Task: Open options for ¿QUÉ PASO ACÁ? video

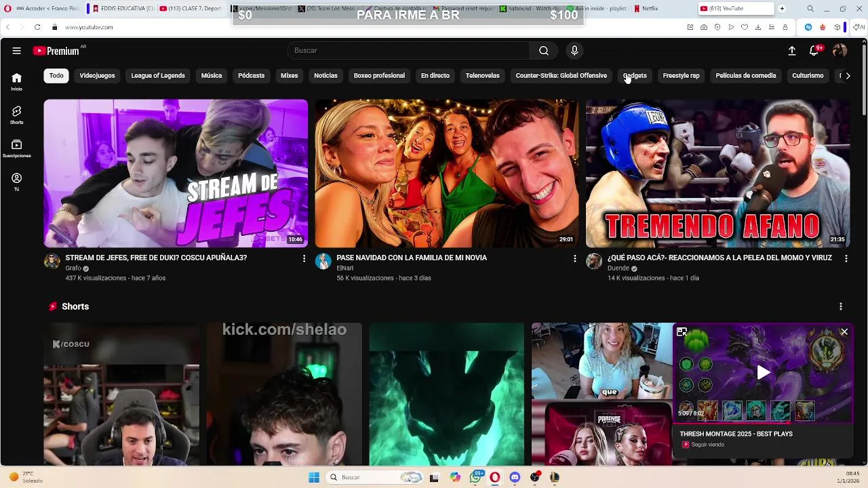Action: (846, 258)
